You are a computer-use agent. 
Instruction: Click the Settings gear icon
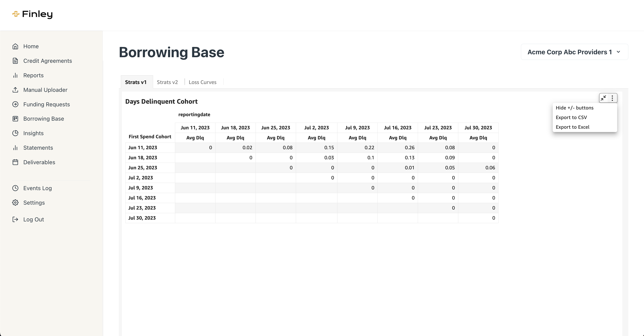pos(15,203)
